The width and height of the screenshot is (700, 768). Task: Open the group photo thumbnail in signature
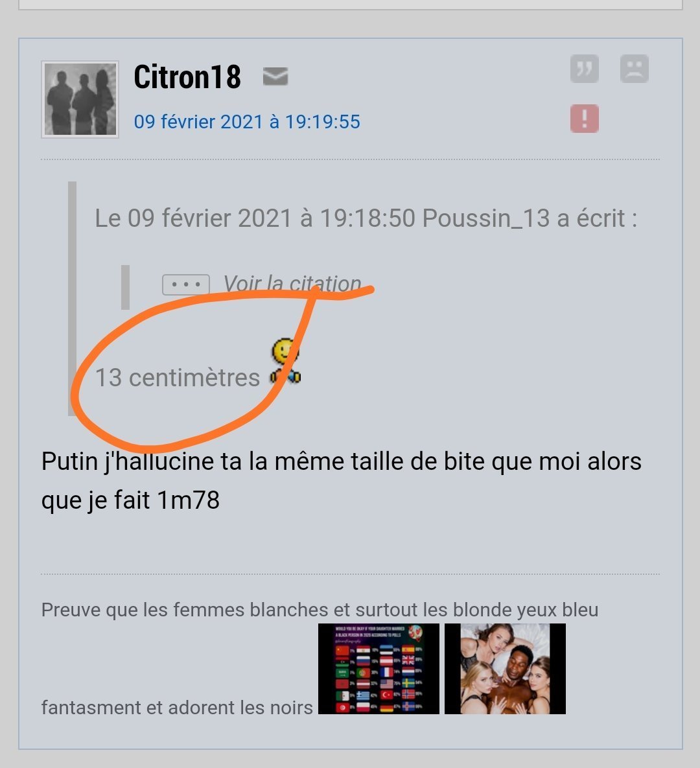click(x=505, y=669)
